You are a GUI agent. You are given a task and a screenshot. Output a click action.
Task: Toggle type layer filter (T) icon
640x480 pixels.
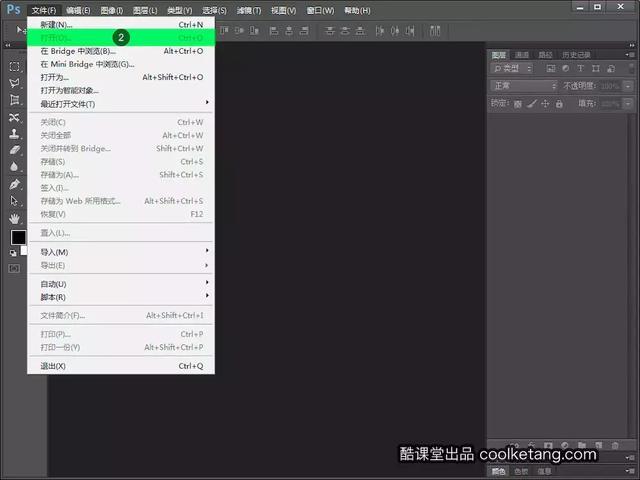pos(580,68)
